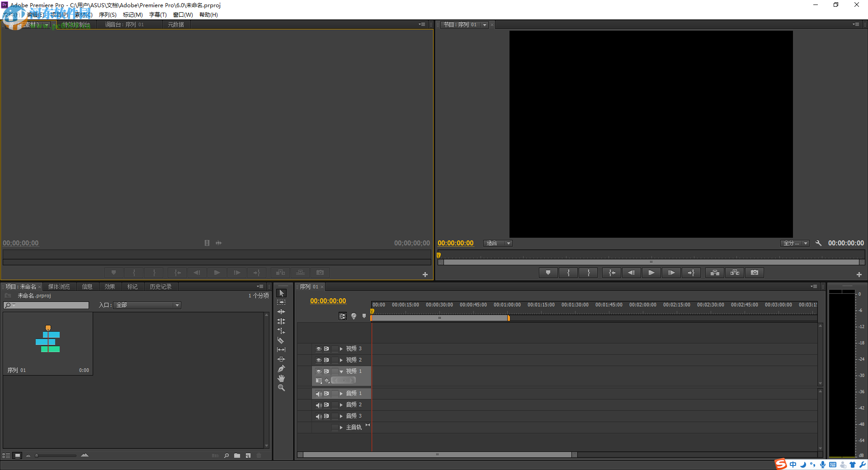The image size is (868, 470).
Task: Select the Ripple Edit tool
Action: [x=281, y=312]
